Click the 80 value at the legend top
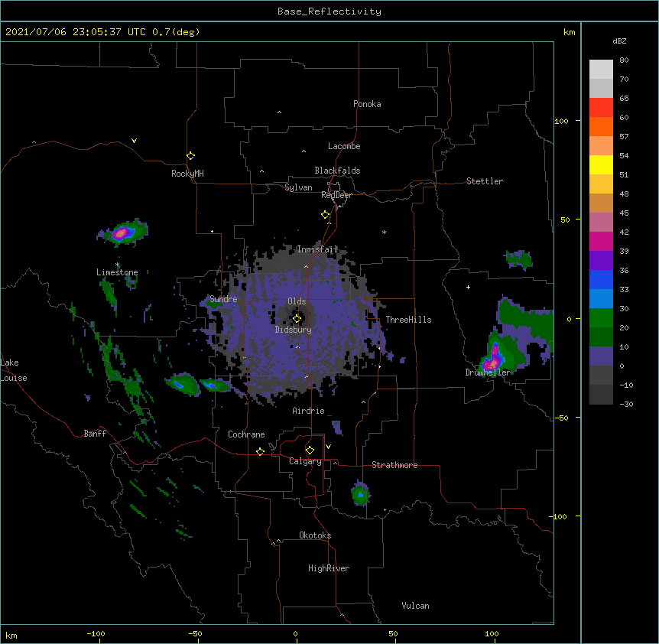 tap(624, 60)
